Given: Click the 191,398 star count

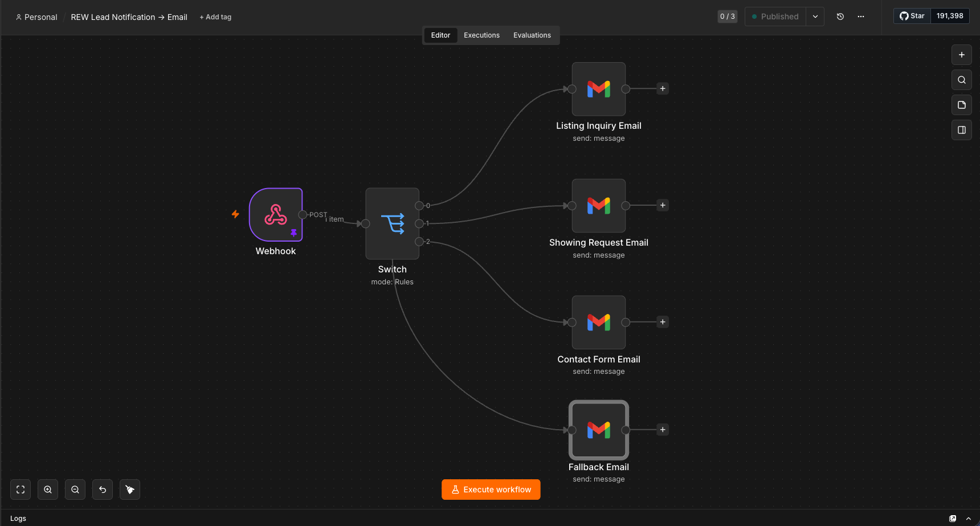Looking at the screenshot, I should (950, 16).
